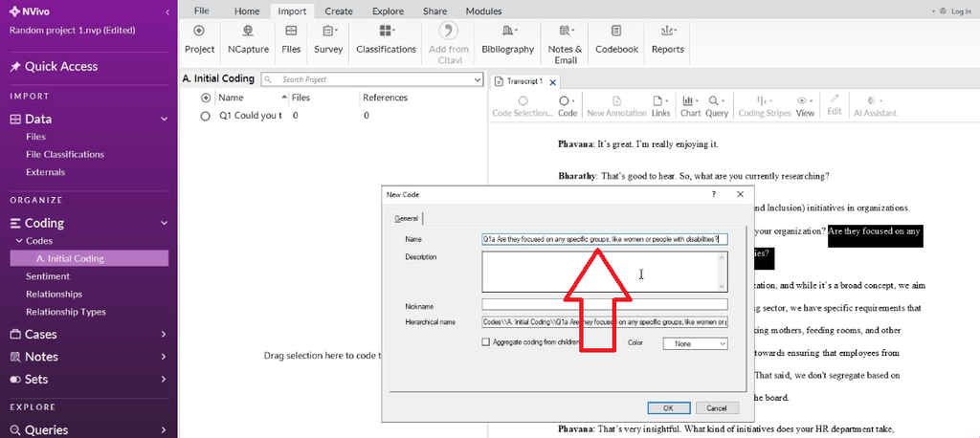Expand the Cases section
The width and height of the screenshot is (980, 438).
(165, 335)
